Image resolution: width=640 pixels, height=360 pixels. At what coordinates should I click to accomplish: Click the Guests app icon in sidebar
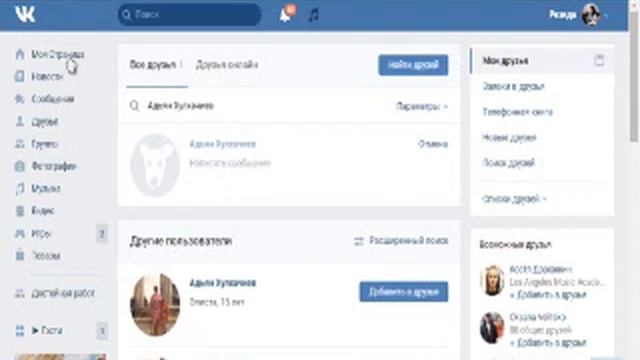(20, 330)
